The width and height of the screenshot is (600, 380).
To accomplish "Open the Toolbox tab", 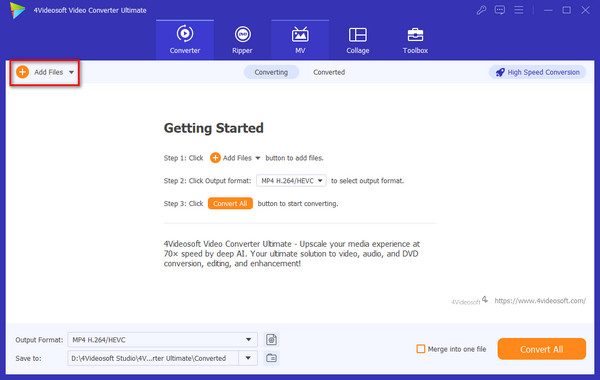I will pyautogui.click(x=415, y=40).
